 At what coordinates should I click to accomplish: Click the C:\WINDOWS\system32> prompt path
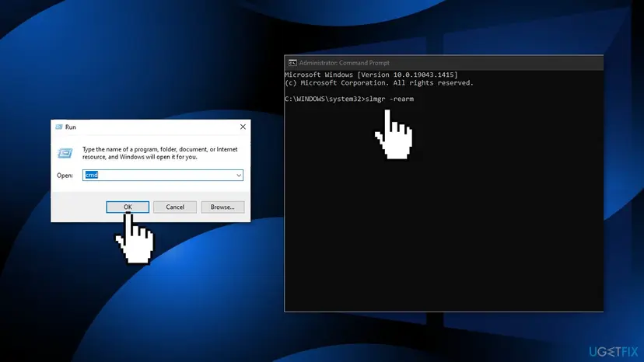[x=325, y=99]
